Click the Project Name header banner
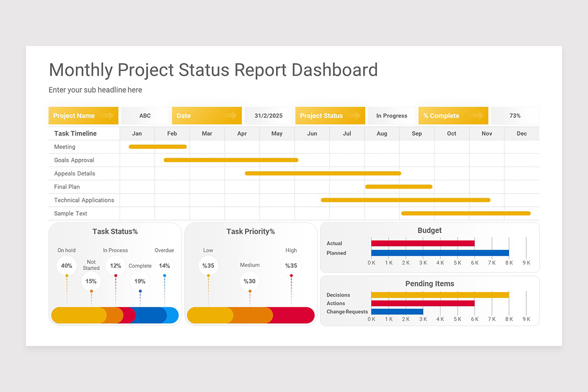588x392 pixels. tap(83, 115)
